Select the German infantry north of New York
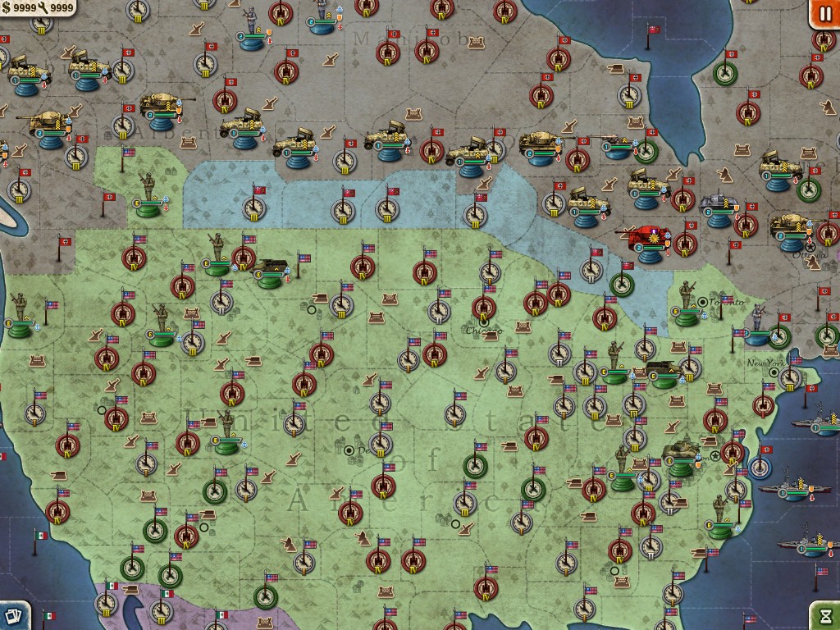840x630 pixels. pos(757,324)
